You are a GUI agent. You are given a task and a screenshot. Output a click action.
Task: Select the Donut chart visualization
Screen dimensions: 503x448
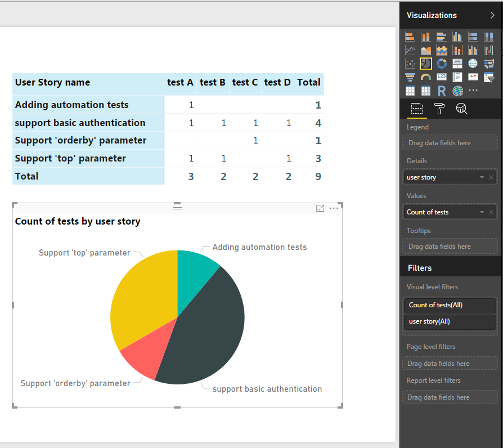tap(442, 64)
